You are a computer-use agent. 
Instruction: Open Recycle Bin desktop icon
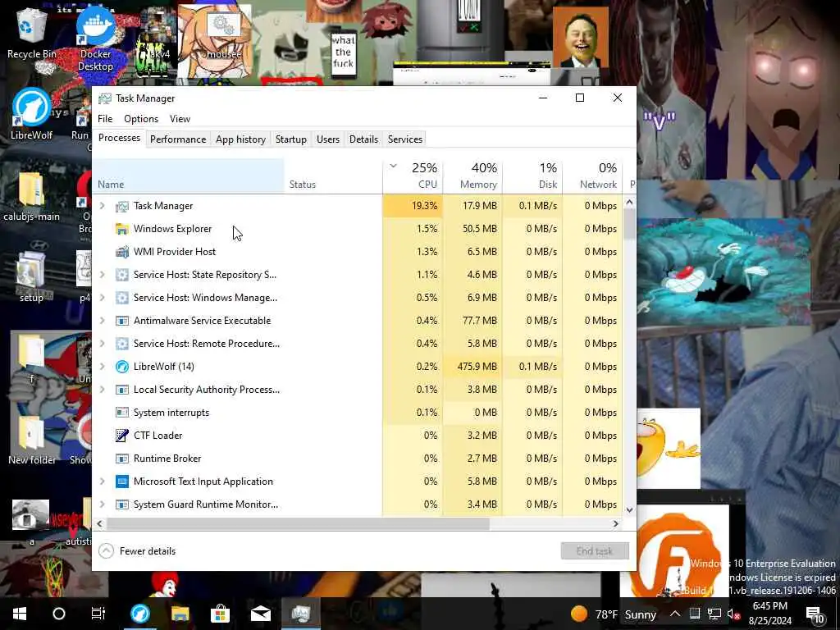point(32,33)
